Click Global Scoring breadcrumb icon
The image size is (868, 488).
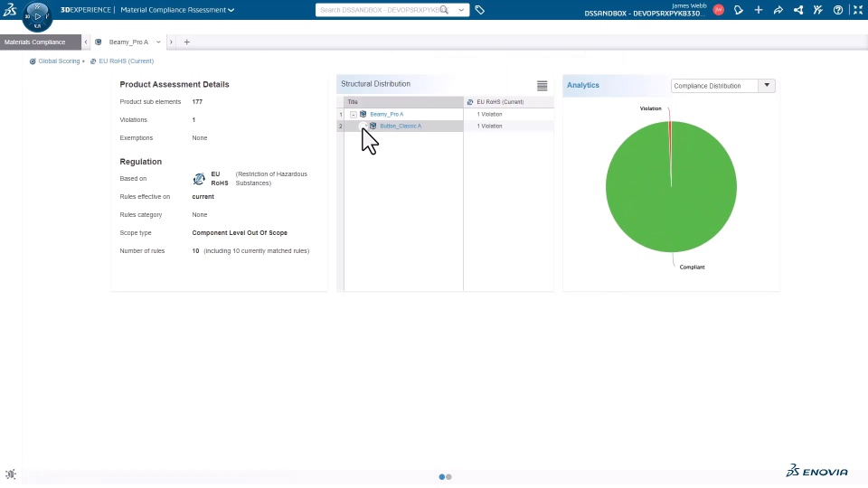coord(33,61)
